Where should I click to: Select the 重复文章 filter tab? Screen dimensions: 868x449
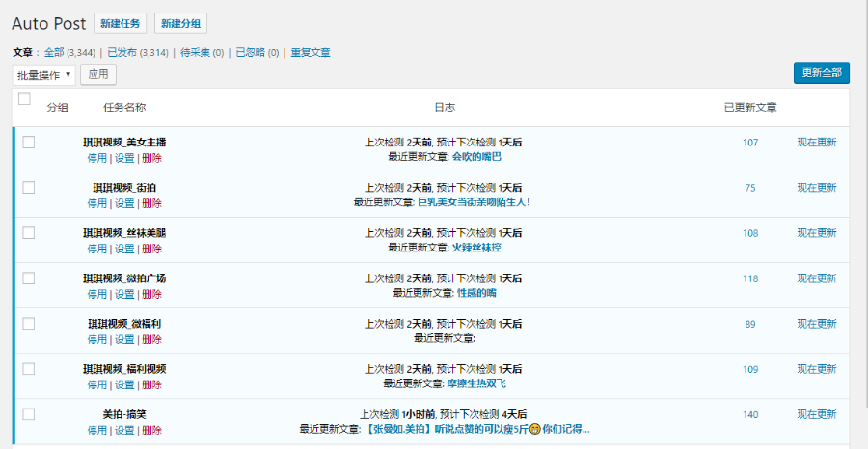point(311,53)
